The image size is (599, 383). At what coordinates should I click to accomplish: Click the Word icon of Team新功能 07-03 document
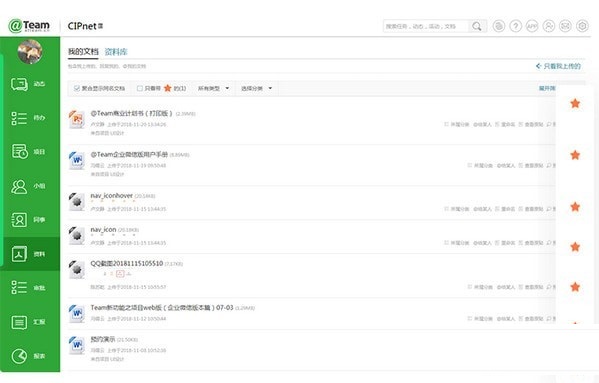[76, 313]
